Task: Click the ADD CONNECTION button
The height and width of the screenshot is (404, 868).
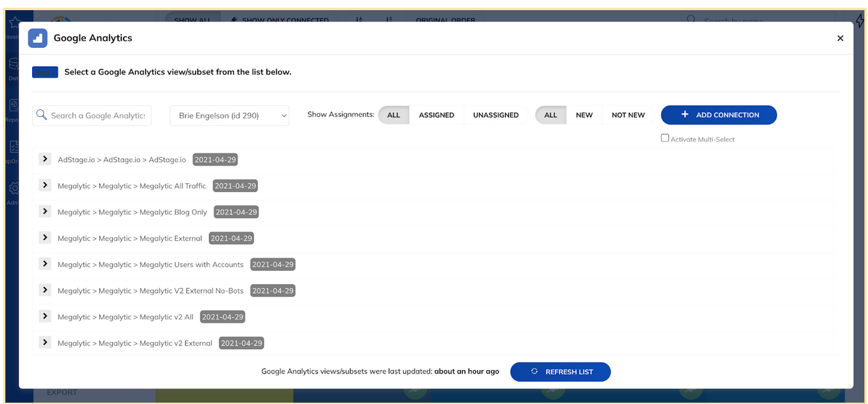Action: [x=719, y=115]
